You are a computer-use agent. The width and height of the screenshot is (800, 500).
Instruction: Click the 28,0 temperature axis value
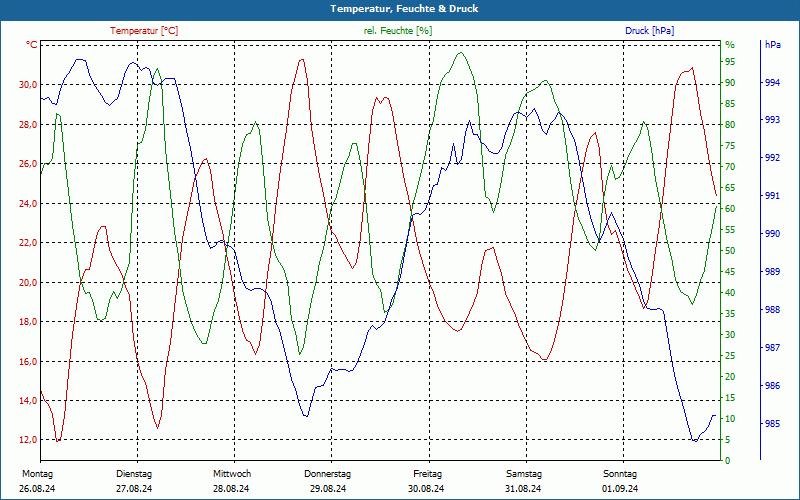(x=28, y=124)
